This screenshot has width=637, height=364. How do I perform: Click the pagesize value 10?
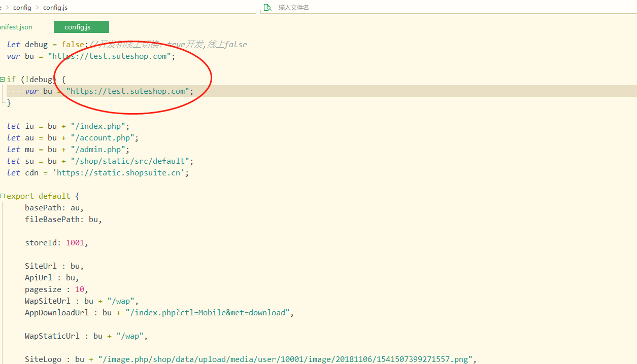tap(79, 289)
